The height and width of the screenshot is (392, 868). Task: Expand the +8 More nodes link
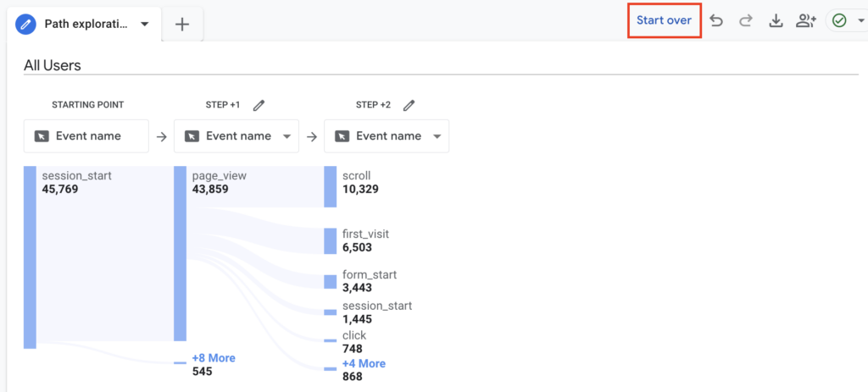click(x=213, y=358)
